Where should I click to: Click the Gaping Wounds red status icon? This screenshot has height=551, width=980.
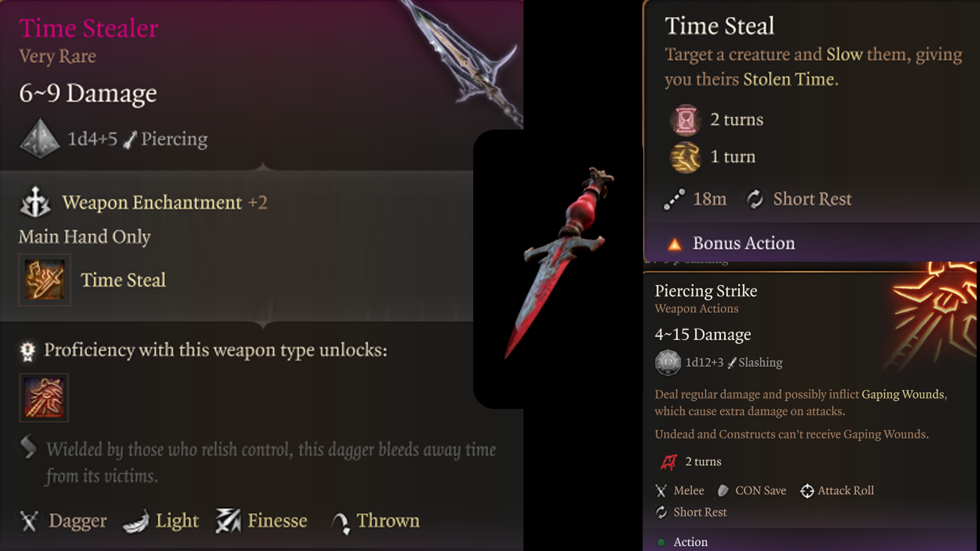[x=668, y=462]
